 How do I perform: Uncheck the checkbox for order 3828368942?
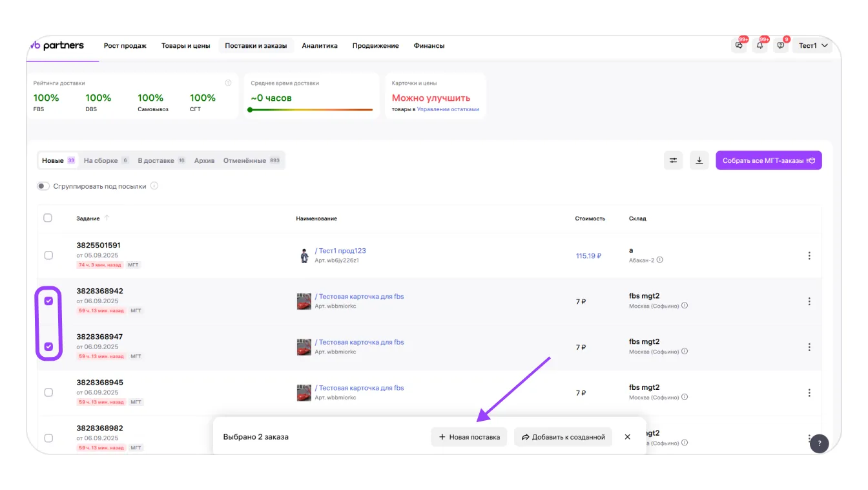(x=48, y=301)
